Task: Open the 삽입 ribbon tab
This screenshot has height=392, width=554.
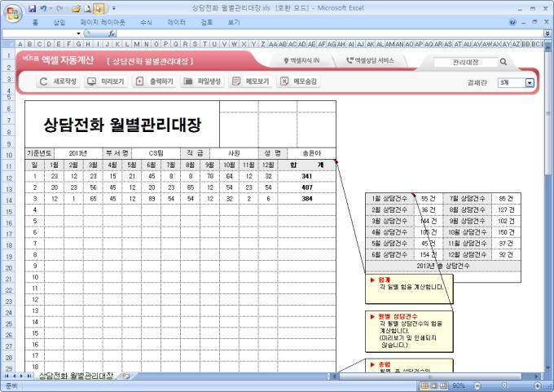Action: pyautogui.click(x=59, y=23)
